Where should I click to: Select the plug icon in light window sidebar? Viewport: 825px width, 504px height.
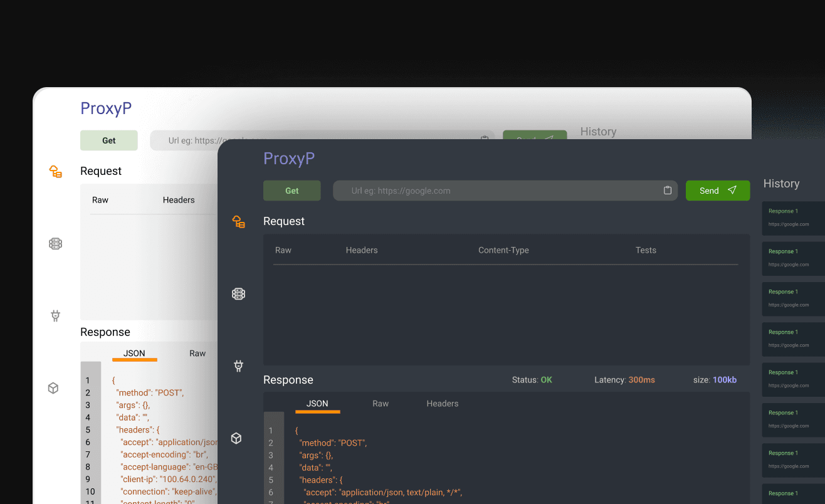(x=55, y=315)
